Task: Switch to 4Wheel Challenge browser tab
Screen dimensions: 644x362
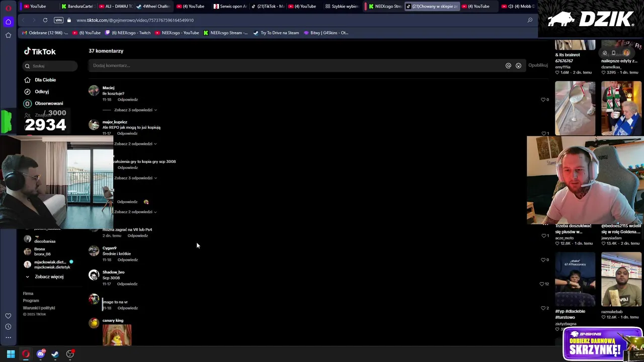Action: (152, 7)
